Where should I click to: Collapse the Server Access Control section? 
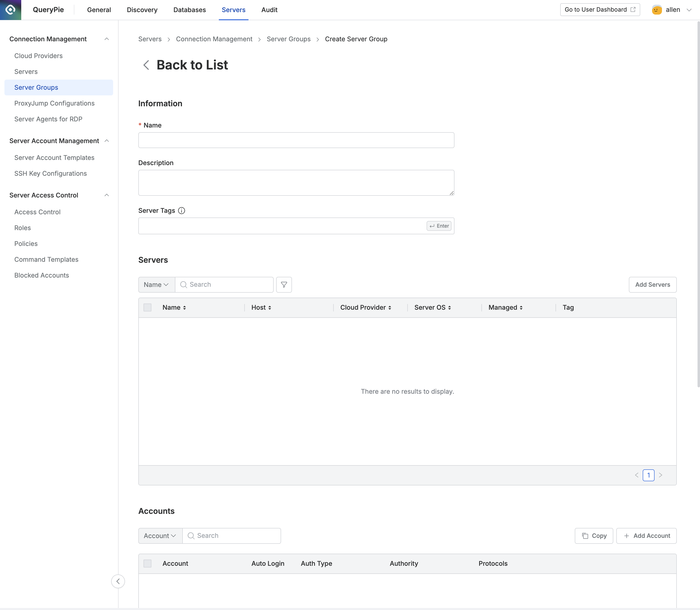[106, 195]
